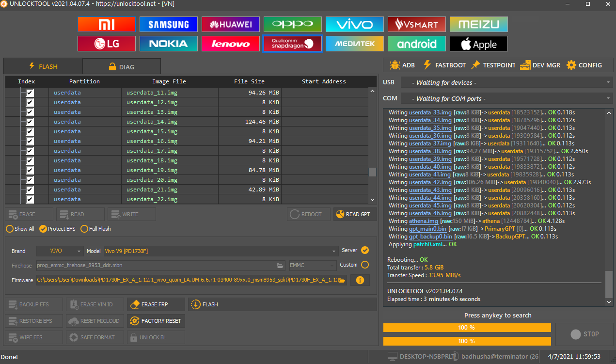Screen dimensions: 616x364
Task: Click the log panel scrollbar thumb
Action: (609, 284)
